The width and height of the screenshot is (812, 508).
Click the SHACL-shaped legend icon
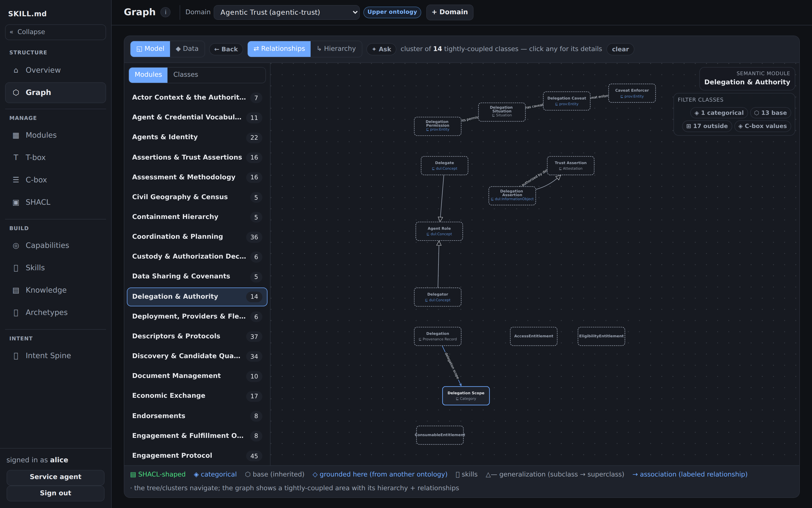click(133, 475)
